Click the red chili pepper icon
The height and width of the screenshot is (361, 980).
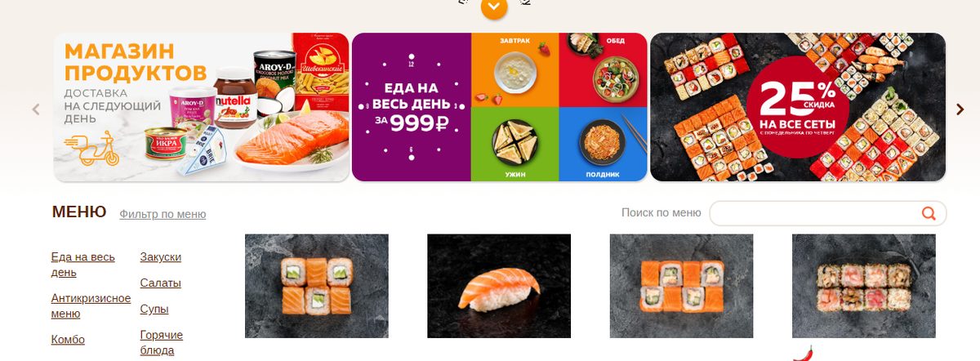(x=804, y=352)
